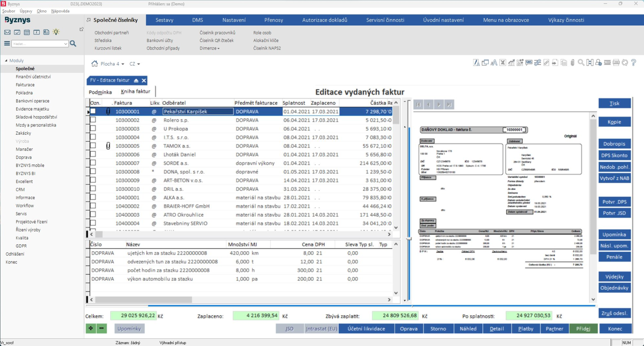Click the chart graph toolbar icon
Screen dimensions: 644x346
(511, 63)
